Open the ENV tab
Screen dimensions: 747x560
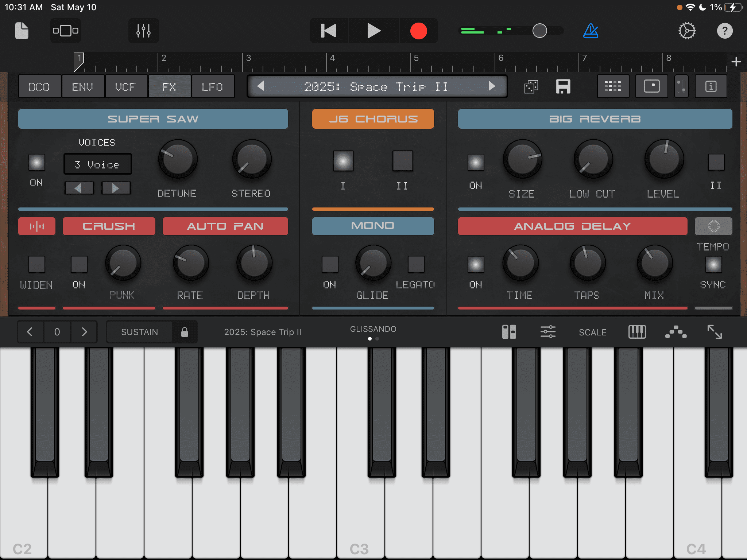(82, 87)
